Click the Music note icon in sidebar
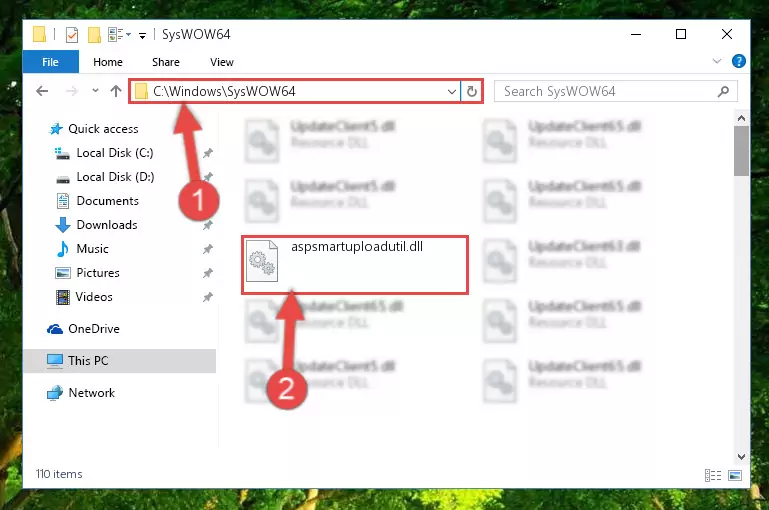Viewport: 769px width, 510px height. 62,249
